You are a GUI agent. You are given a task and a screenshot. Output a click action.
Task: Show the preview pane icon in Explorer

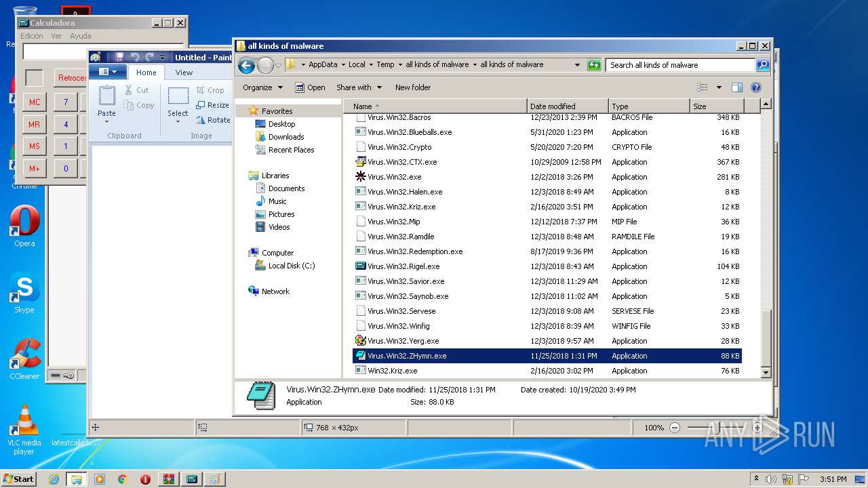coord(737,87)
